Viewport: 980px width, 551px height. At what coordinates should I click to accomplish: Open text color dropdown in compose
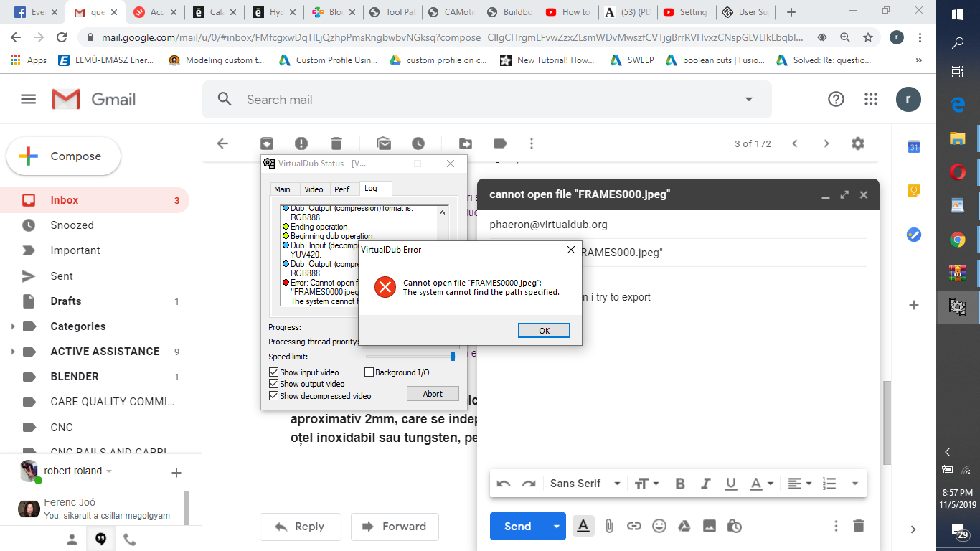tap(760, 484)
